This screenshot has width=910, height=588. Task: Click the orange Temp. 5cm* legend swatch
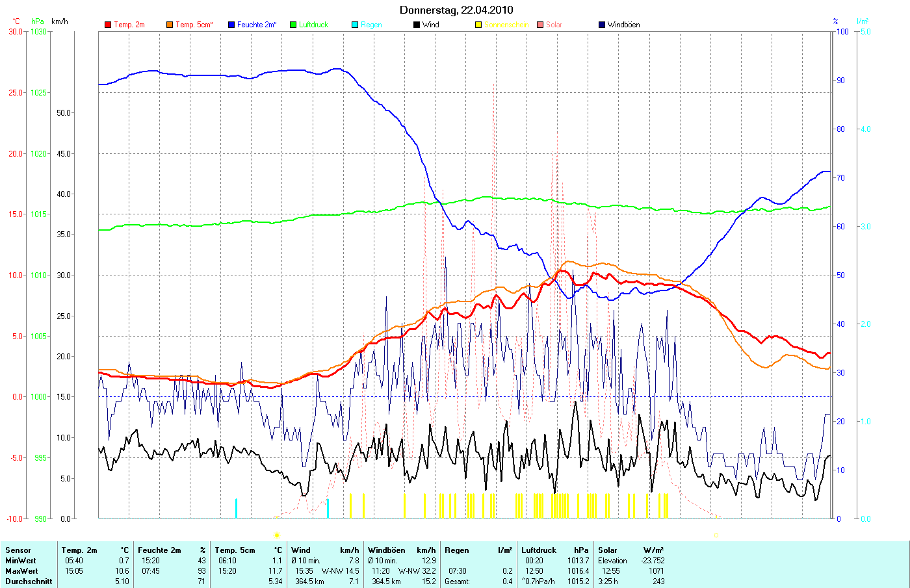click(170, 25)
